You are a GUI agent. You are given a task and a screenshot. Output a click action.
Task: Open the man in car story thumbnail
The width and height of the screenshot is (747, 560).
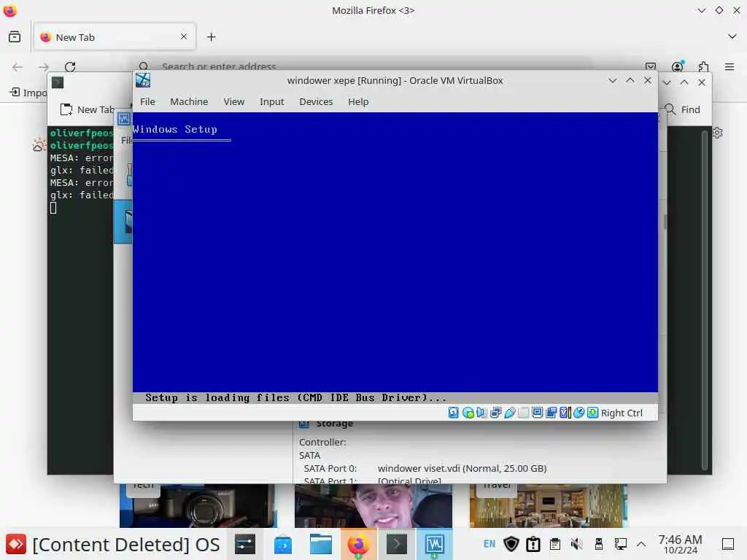pyautogui.click(x=373, y=506)
